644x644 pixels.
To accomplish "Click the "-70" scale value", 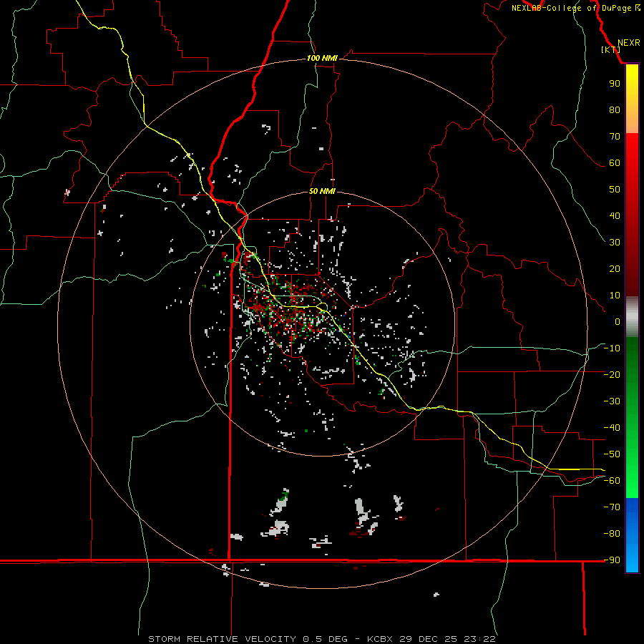I will tap(612, 507).
